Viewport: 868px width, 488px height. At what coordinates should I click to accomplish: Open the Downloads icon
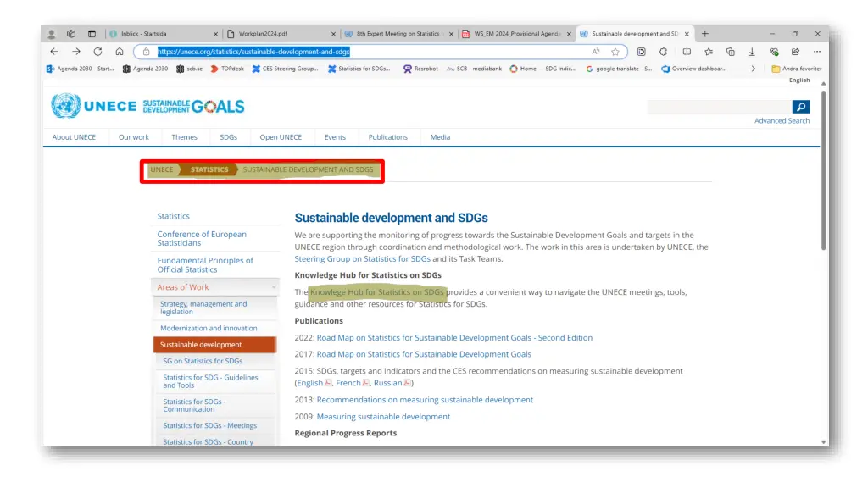(x=752, y=52)
